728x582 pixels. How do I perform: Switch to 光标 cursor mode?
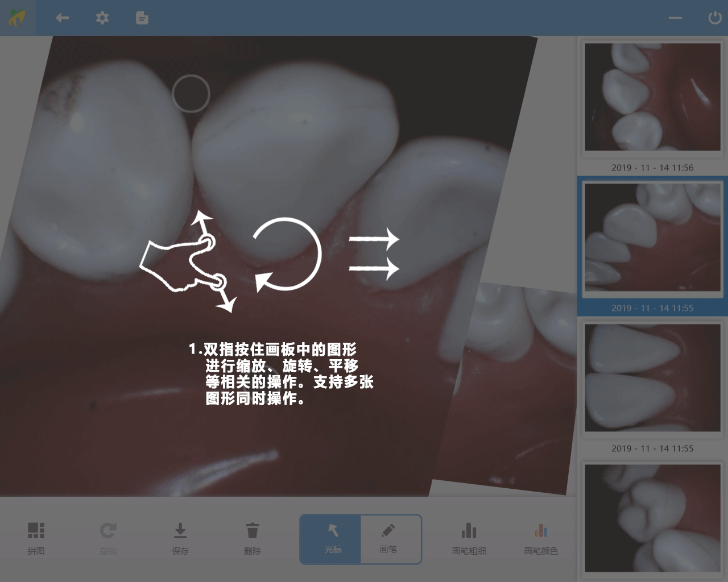click(x=333, y=538)
